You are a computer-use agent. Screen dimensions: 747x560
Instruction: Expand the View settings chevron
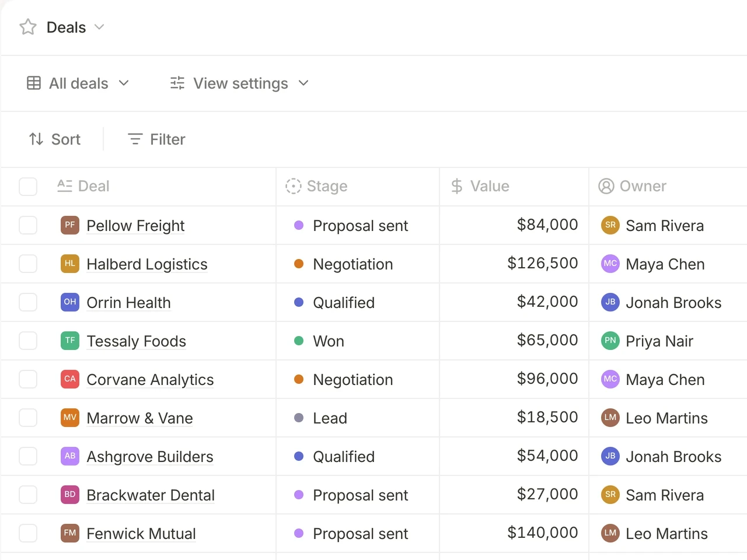coord(303,83)
